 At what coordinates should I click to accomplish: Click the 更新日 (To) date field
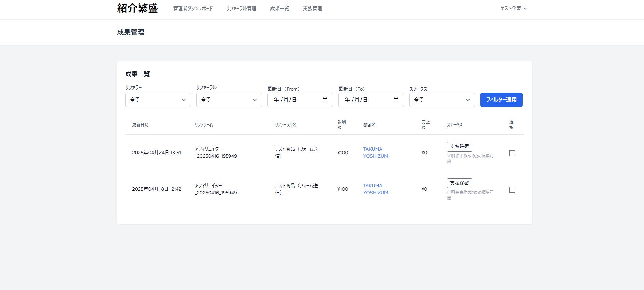coord(371,100)
